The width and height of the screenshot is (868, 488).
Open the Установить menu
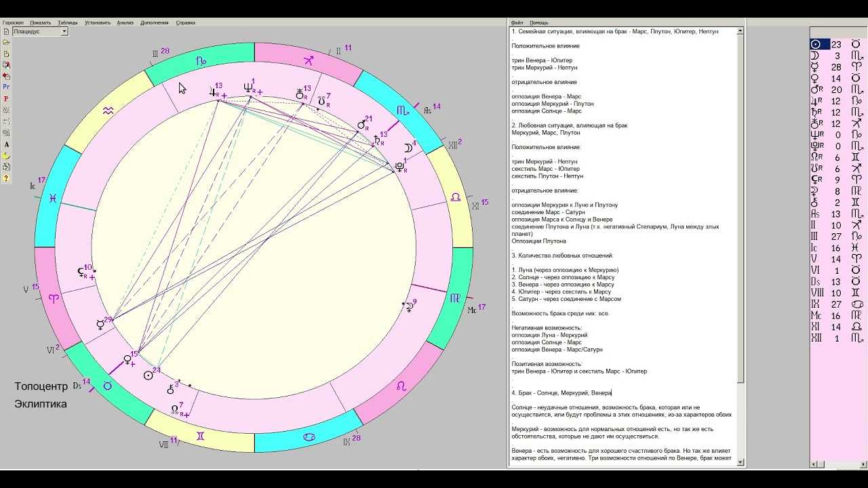pyautogui.click(x=98, y=22)
